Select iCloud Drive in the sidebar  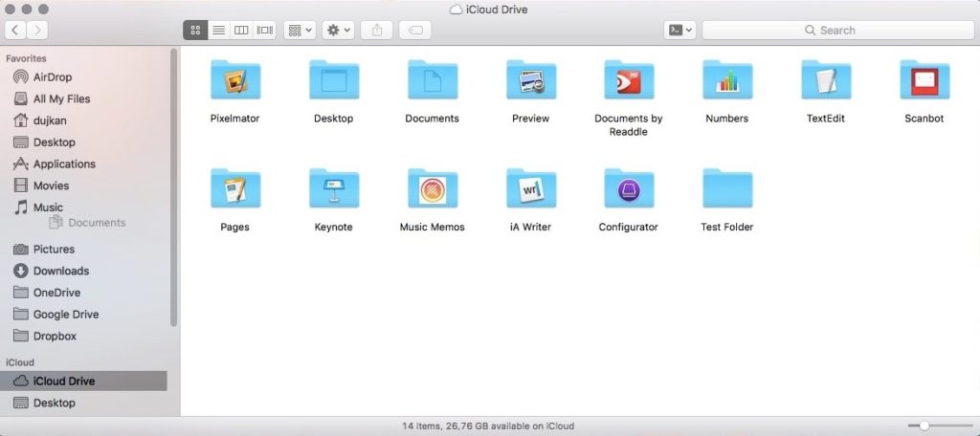[84, 381]
